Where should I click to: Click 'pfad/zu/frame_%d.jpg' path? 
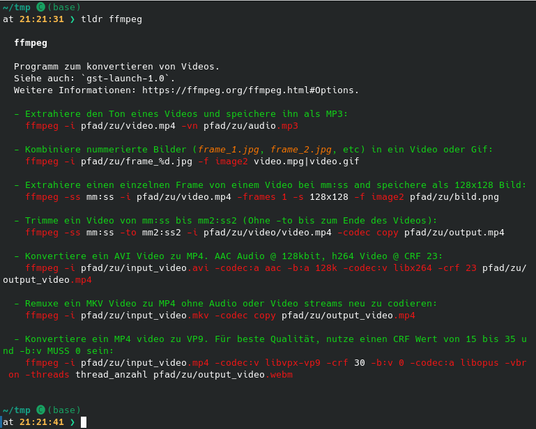click(136, 161)
